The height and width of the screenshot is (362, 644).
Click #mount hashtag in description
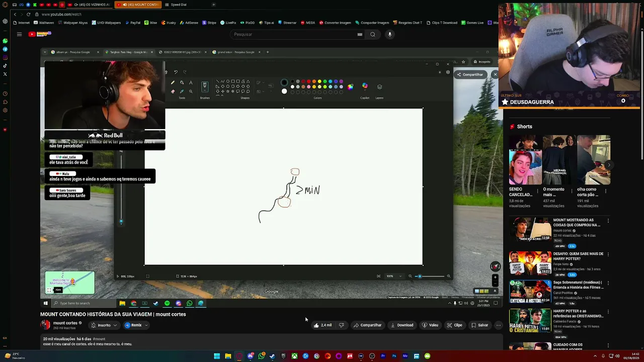point(99,339)
